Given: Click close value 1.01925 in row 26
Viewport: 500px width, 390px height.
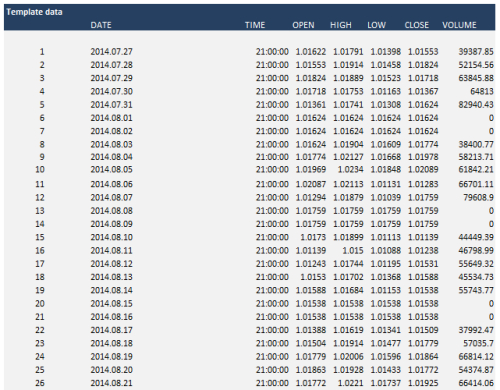Looking at the screenshot, I should click(423, 383).
